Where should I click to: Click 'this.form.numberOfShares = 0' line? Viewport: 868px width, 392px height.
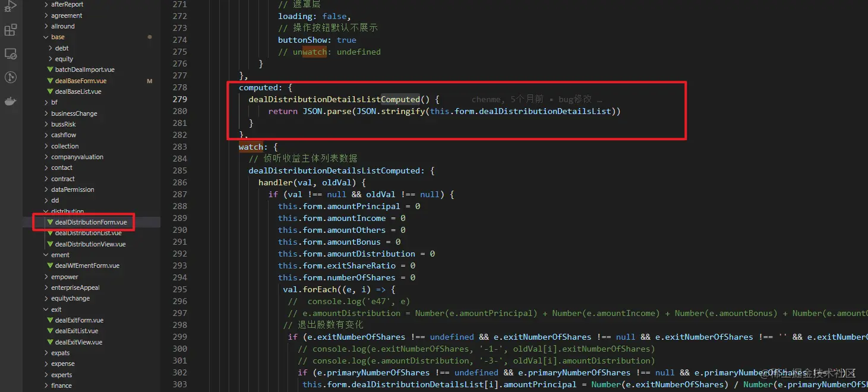pos(347,277)
